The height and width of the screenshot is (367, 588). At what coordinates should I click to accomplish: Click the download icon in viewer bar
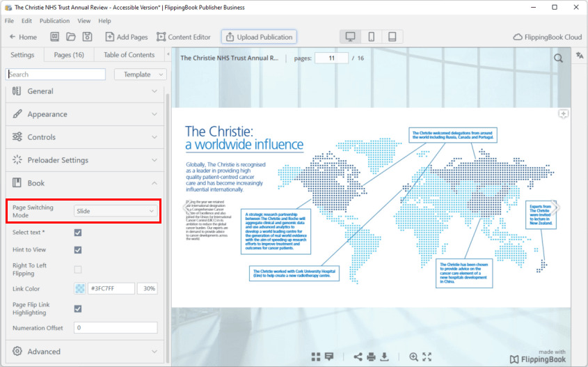(384, 357)
